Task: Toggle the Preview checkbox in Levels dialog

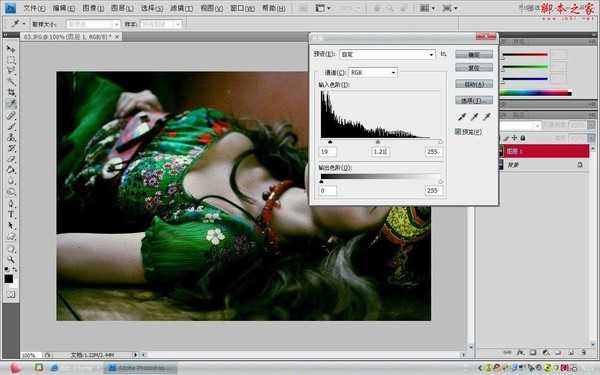Action: point(458,132)
